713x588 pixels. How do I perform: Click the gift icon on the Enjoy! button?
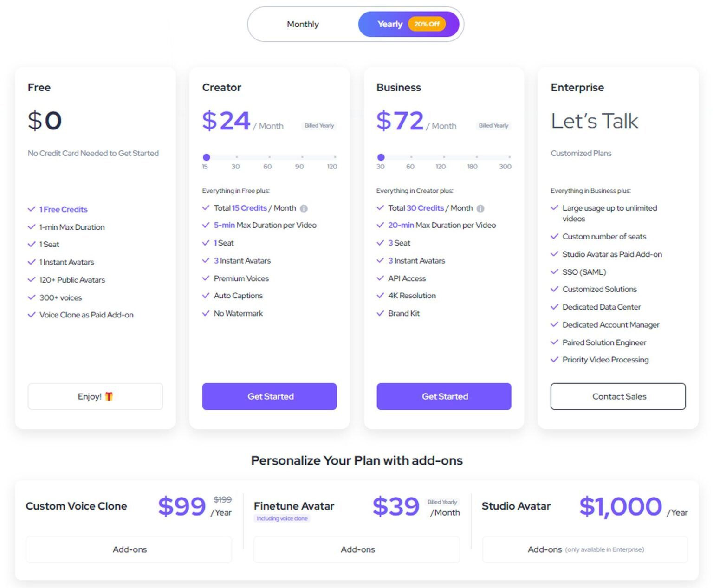110,396
